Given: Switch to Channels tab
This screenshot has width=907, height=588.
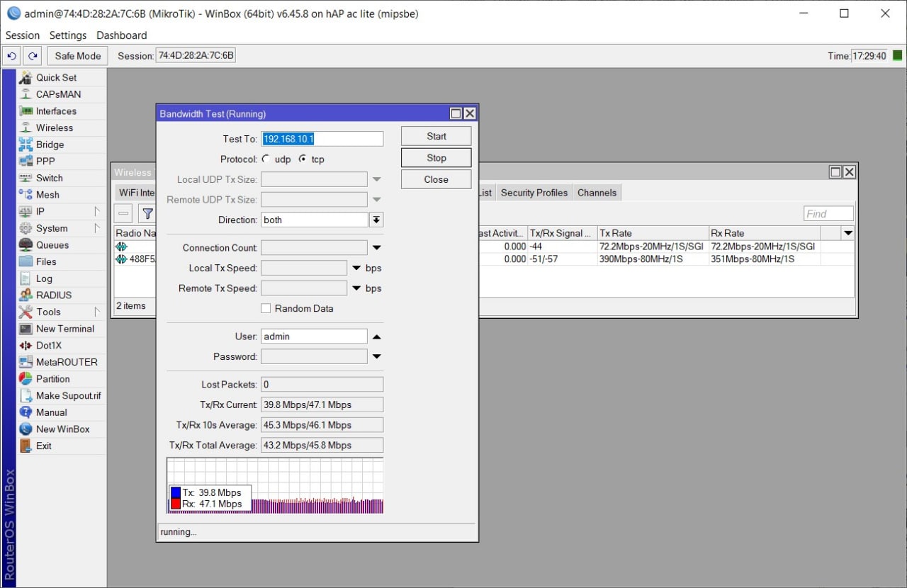Looking at the screenshot, I should [597, 193].
